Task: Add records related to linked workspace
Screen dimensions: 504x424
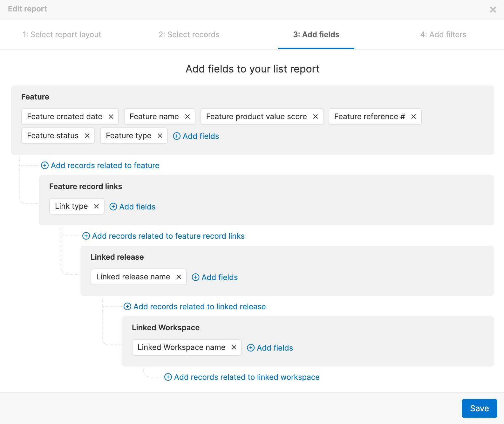Action: (x=242, y=377)
